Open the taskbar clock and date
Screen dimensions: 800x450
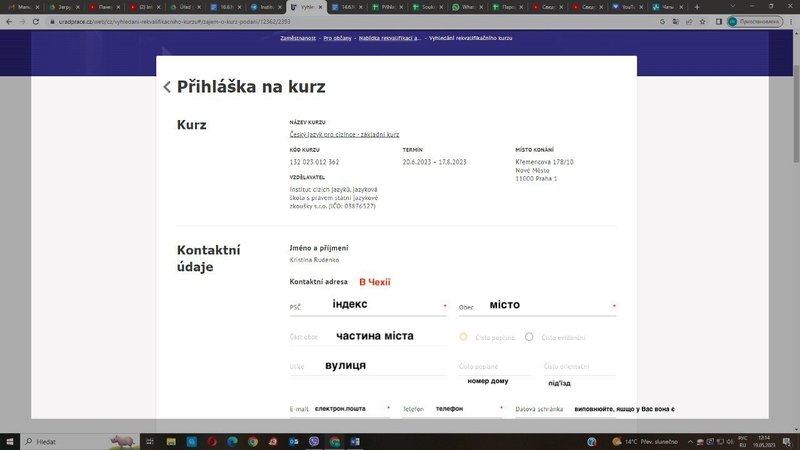coord(764,441)
